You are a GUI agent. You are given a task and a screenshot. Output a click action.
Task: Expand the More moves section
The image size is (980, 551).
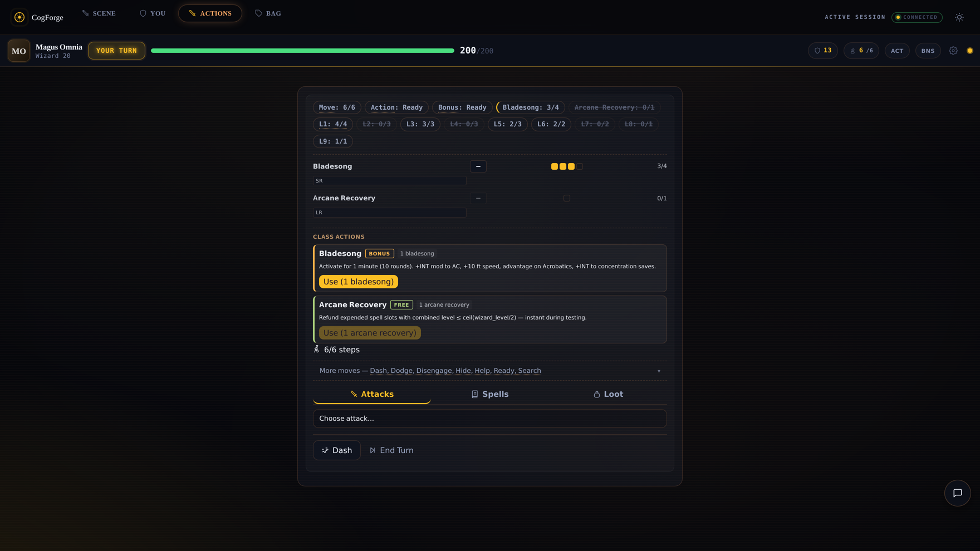click(x=490, y=371)
